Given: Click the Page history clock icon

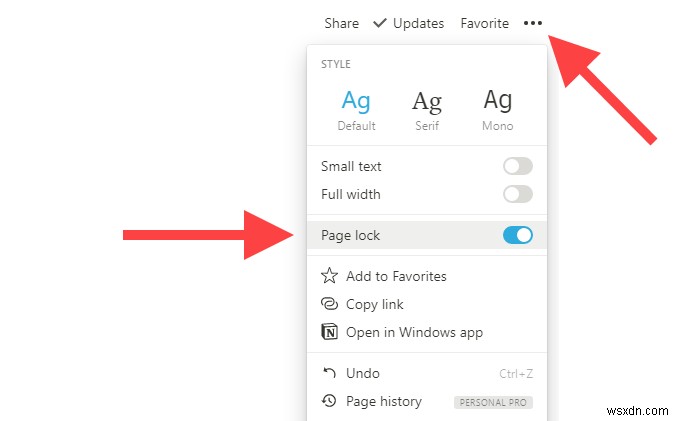Looking at the screenshot, I should pos(329,401).
